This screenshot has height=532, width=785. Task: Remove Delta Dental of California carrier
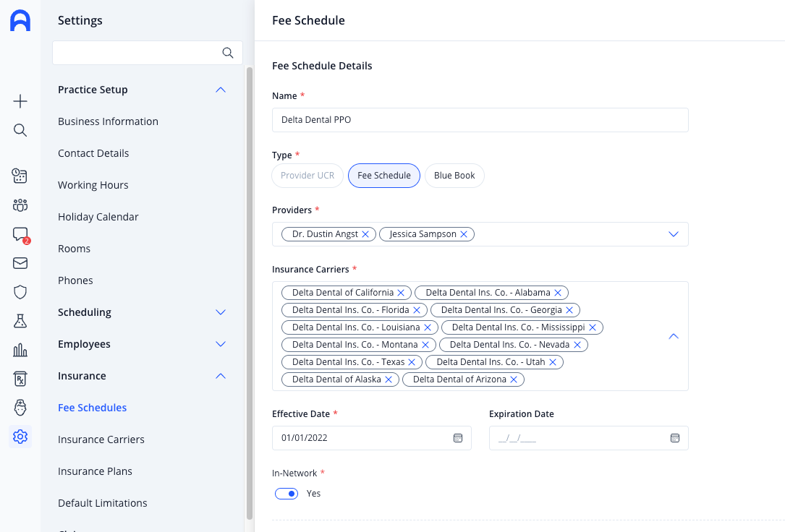pos(401,293)
